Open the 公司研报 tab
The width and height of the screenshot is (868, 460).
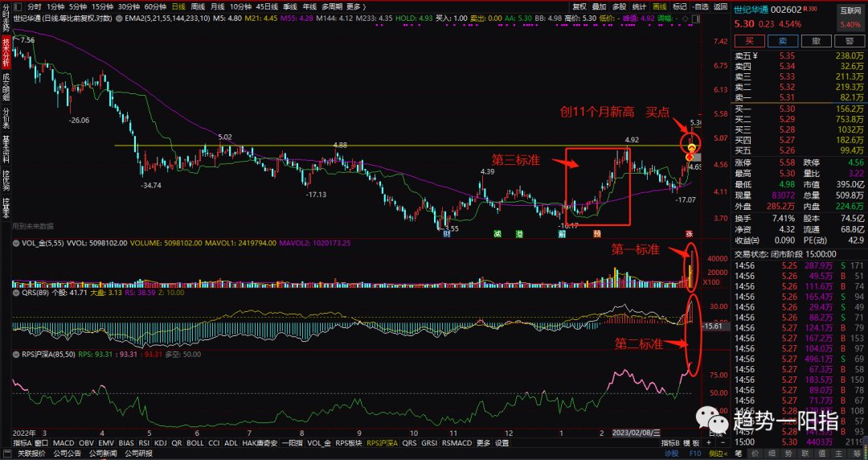point(138,454)
